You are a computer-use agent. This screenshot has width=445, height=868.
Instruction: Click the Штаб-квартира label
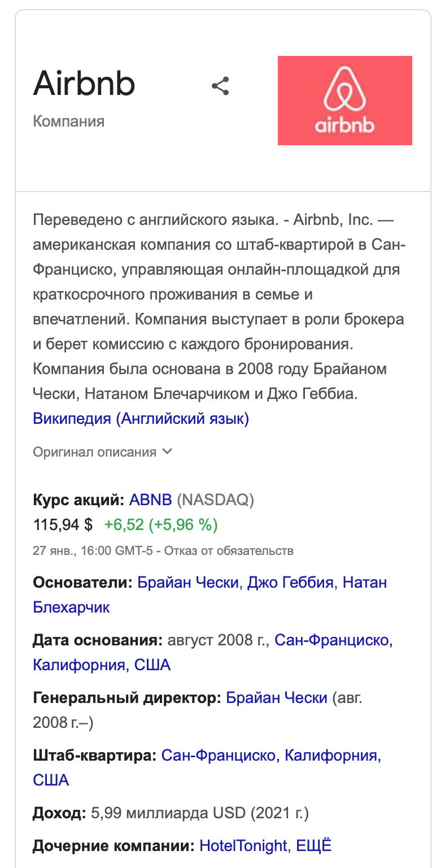click(94, 756)
